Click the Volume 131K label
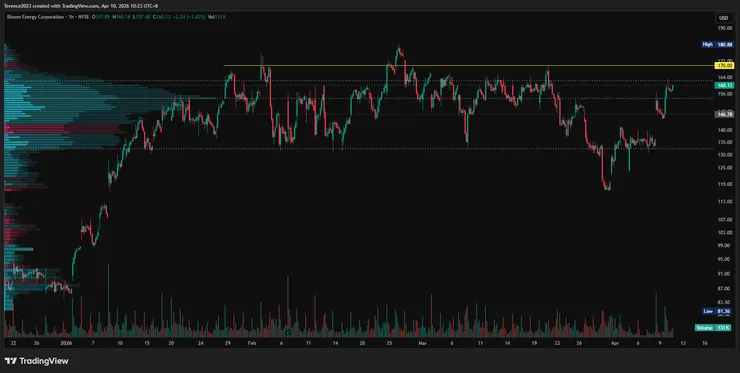Image resolution: width=740 pixels, height=373 pixels. (713, 328)
